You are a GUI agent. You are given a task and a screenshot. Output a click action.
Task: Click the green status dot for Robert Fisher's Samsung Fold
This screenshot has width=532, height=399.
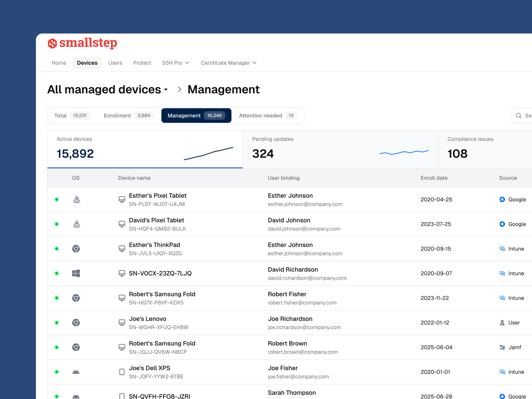coord(57,298)
